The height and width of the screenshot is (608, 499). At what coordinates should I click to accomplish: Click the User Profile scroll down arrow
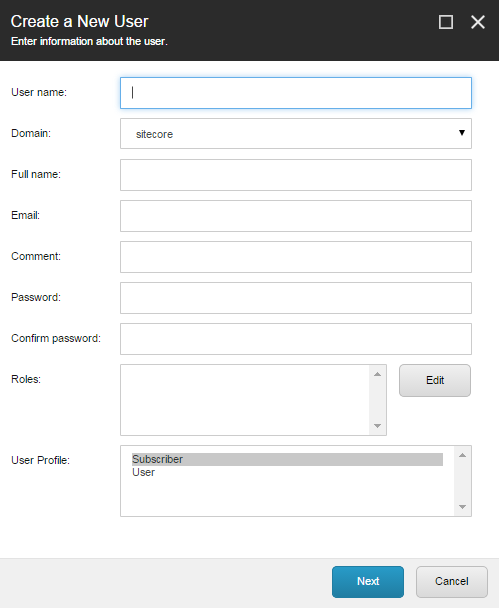462,507
